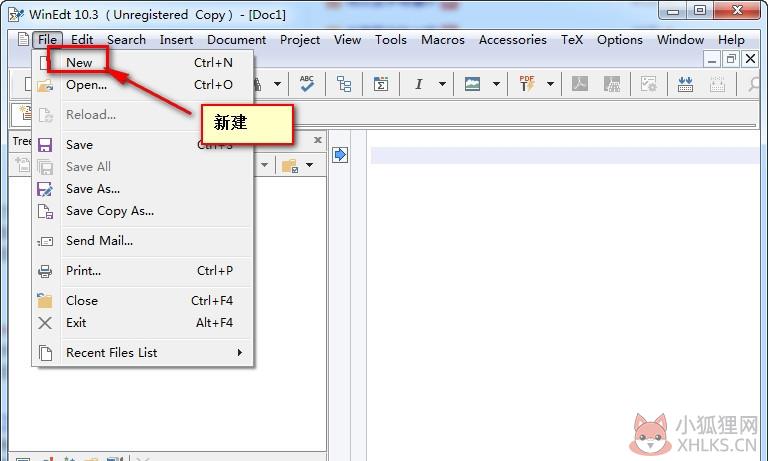Click the PDF TeX compile icon
This screenshot has width=768, height=461.
[527, 84]
